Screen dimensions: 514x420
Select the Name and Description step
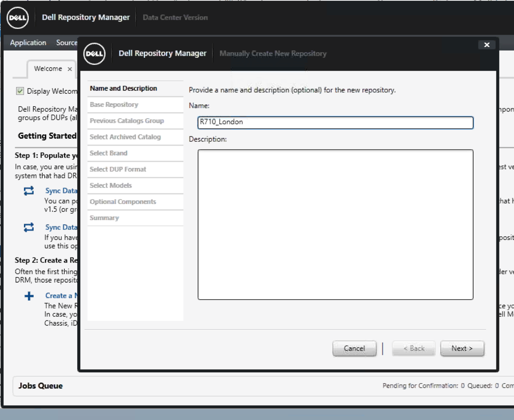(135, 88)
